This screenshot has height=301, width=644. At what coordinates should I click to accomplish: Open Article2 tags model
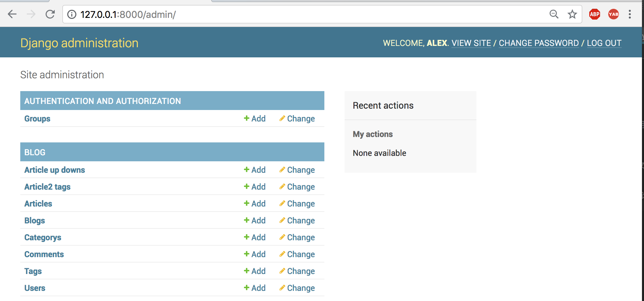tap(47, 187)
